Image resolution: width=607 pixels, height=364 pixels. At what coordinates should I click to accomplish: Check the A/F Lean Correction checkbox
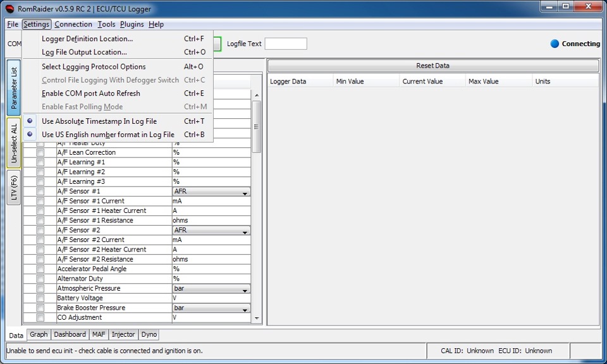40,152
